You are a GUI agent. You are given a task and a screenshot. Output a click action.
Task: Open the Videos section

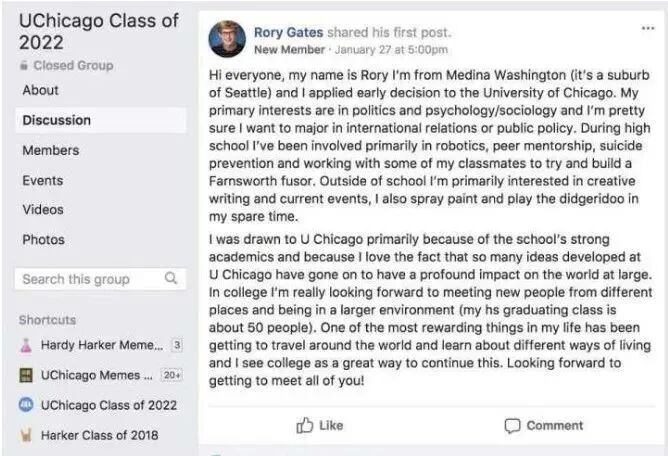click(43, 211)
